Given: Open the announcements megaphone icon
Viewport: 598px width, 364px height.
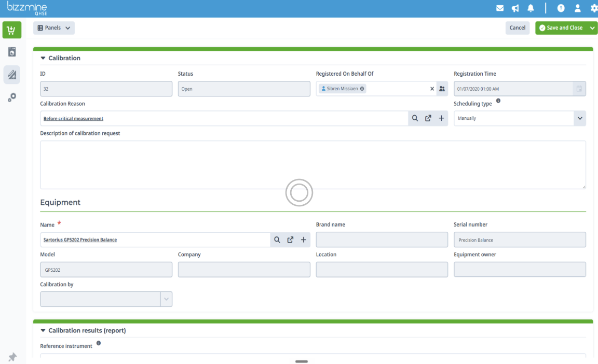Looking at the screenshot, I should tap(515, 8).
